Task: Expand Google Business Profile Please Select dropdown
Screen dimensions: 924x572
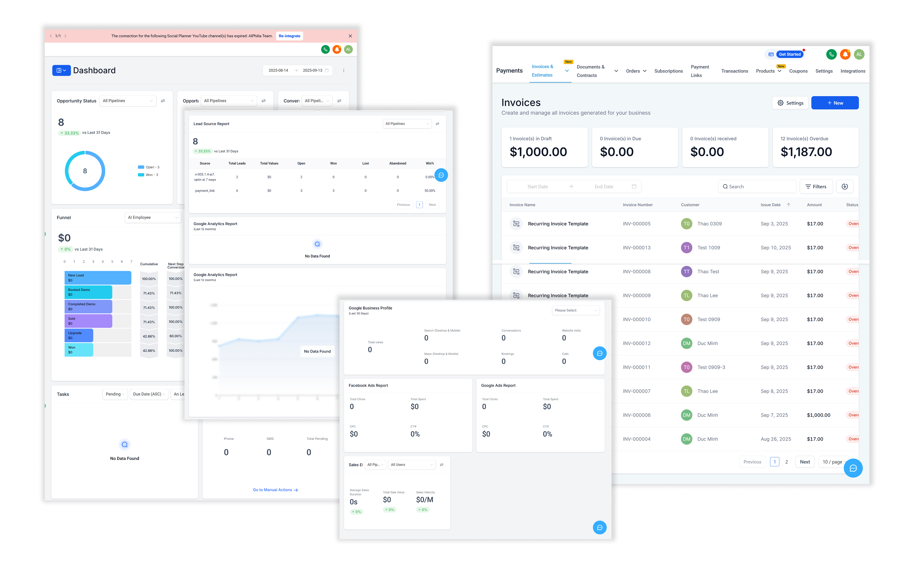Action: [x=575, y=310]
